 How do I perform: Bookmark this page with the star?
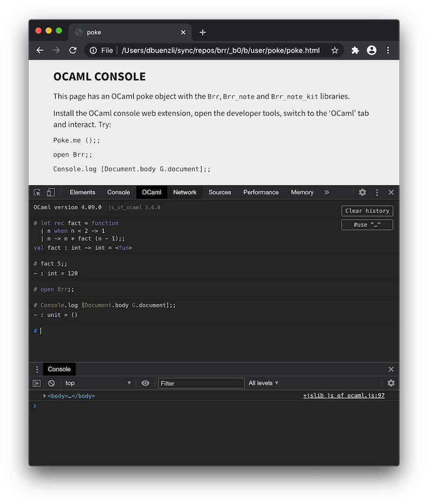coord(335,50)
